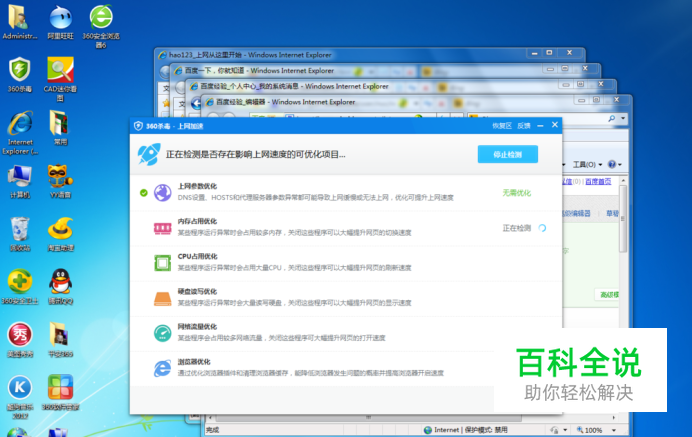Viewport: 692px width, 437px height.
Task: Click the rocket icon in the 360 dialog header
Action: click(x=149, y=154)
